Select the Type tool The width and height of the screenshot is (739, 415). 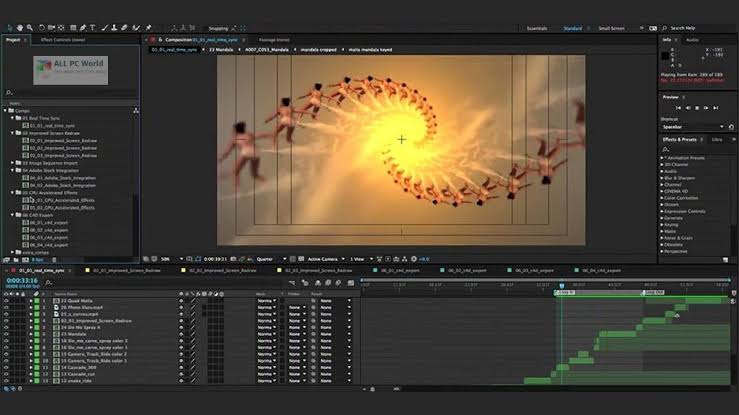(x=92, y=28)
